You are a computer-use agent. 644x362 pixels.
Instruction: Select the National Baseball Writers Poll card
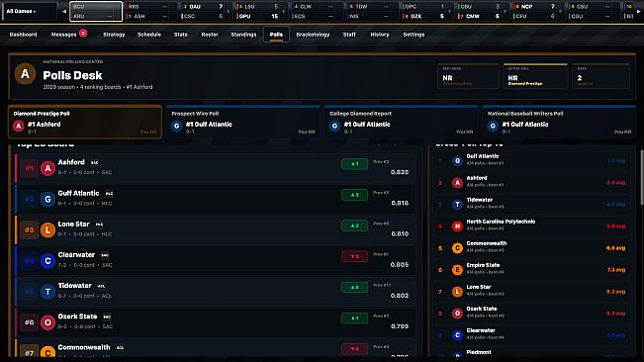tap(559, 122)
